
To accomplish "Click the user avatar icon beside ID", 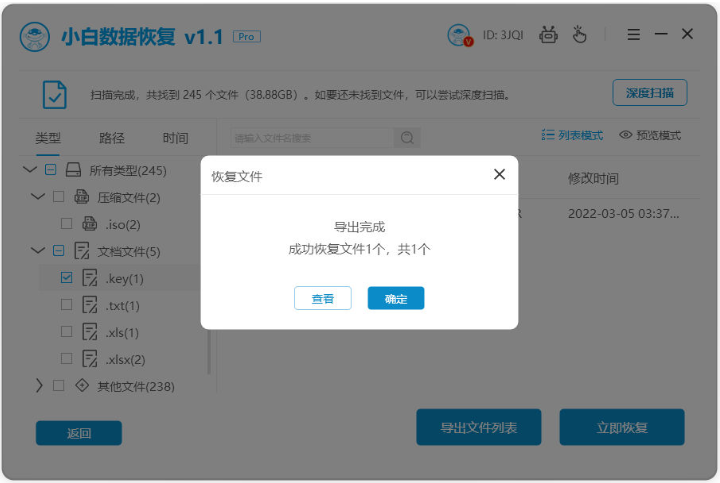I will (459, 35).
